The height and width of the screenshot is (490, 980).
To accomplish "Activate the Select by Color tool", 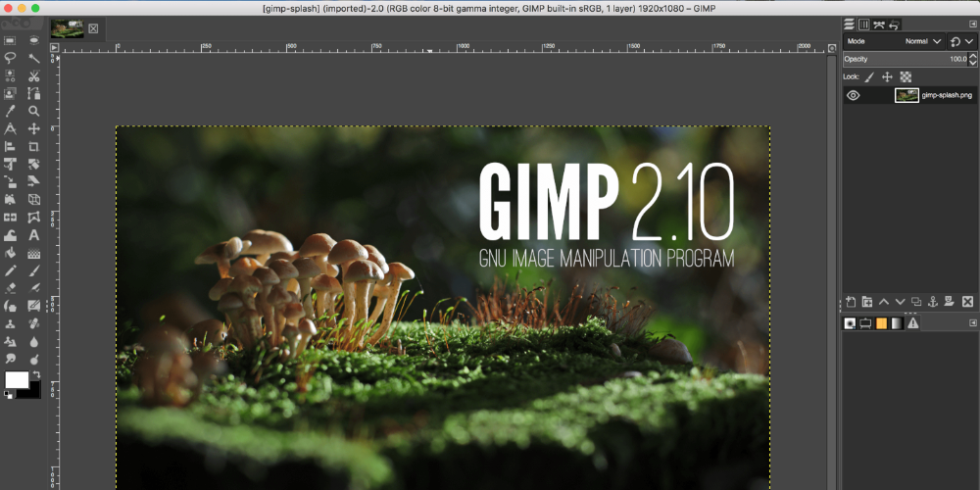I will click(x=10, y=76).
